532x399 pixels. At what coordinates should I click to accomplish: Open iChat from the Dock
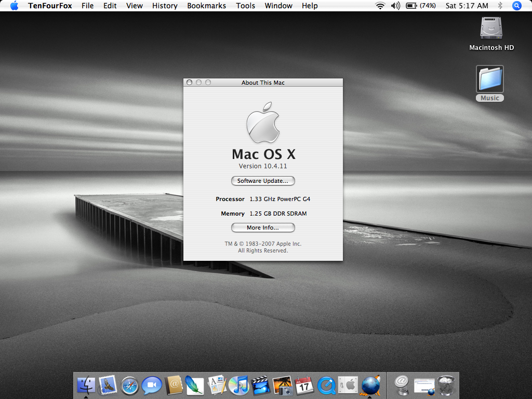151,386
